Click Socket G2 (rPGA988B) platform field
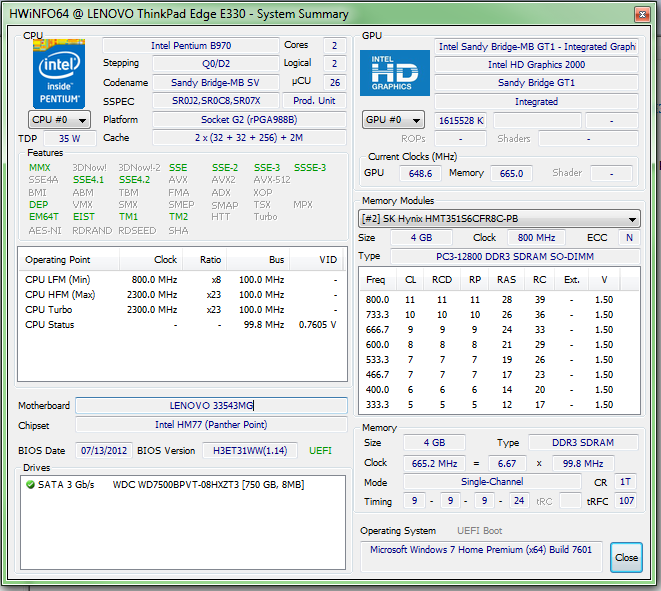 pos(249,120)
